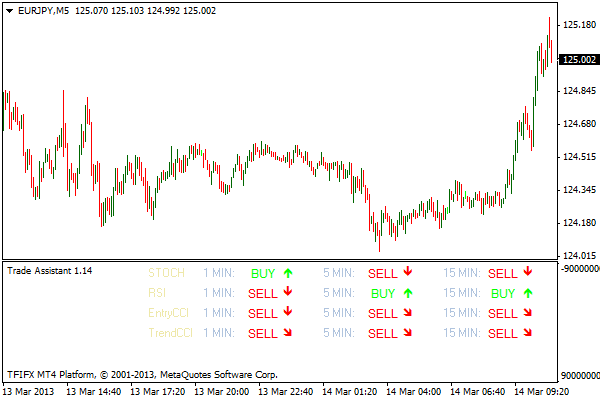Click the red down arrow for STOCH 15 MIN
The image size is (600, 400).
(x=528, y=272)
